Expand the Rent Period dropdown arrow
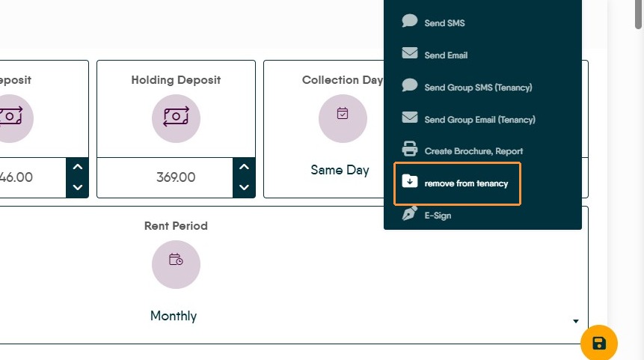This screenshot has width=644, height=360. [x=575, y=321]
